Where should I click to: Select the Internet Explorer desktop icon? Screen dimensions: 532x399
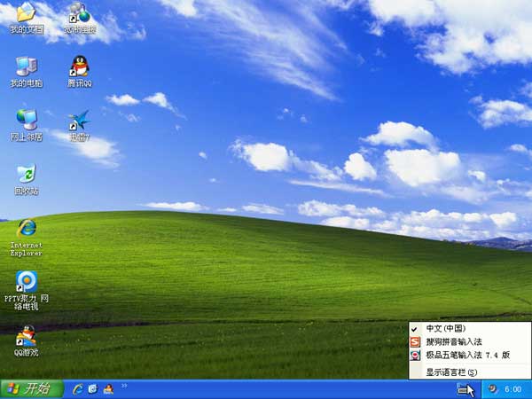[26, 238]
